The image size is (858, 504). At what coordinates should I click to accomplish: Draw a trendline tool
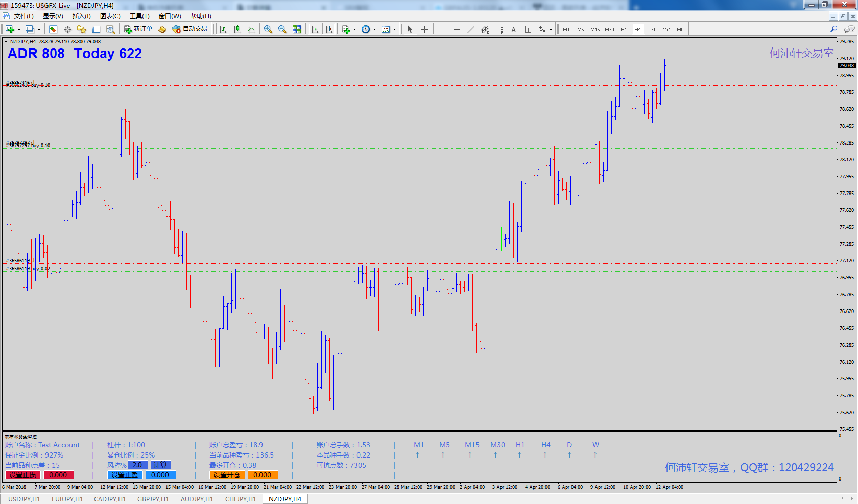[x=471, y=29]
